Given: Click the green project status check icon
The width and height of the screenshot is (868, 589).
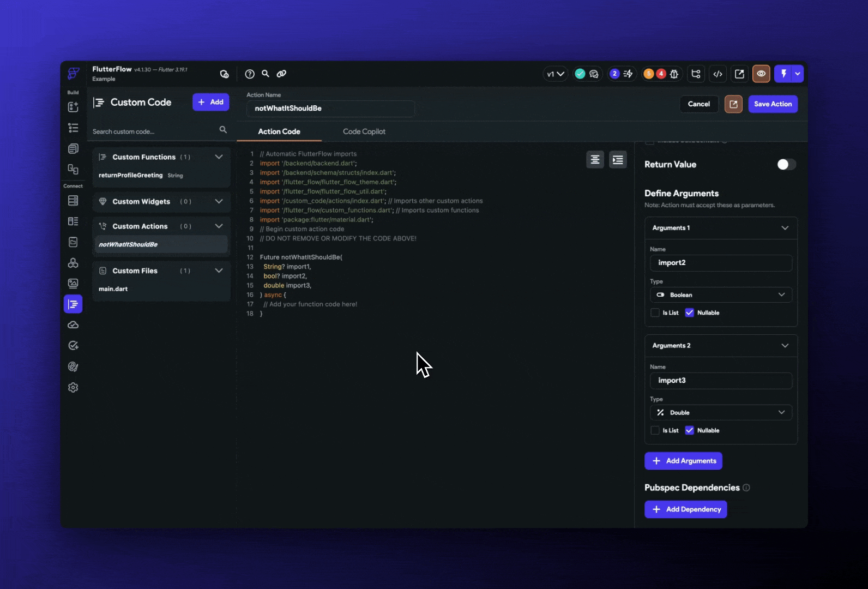Looking at the screenshot, I should click(x=580, y=74).
